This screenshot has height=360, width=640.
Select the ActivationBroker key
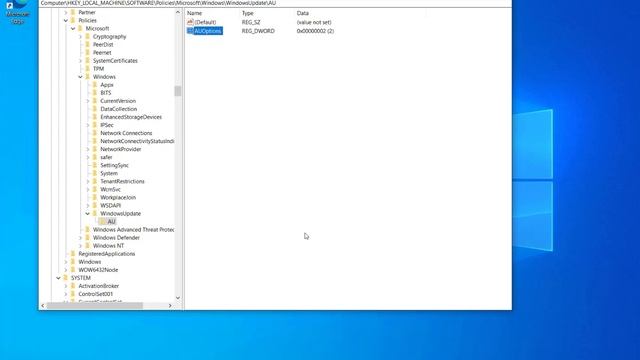click(x=98, y=286)
